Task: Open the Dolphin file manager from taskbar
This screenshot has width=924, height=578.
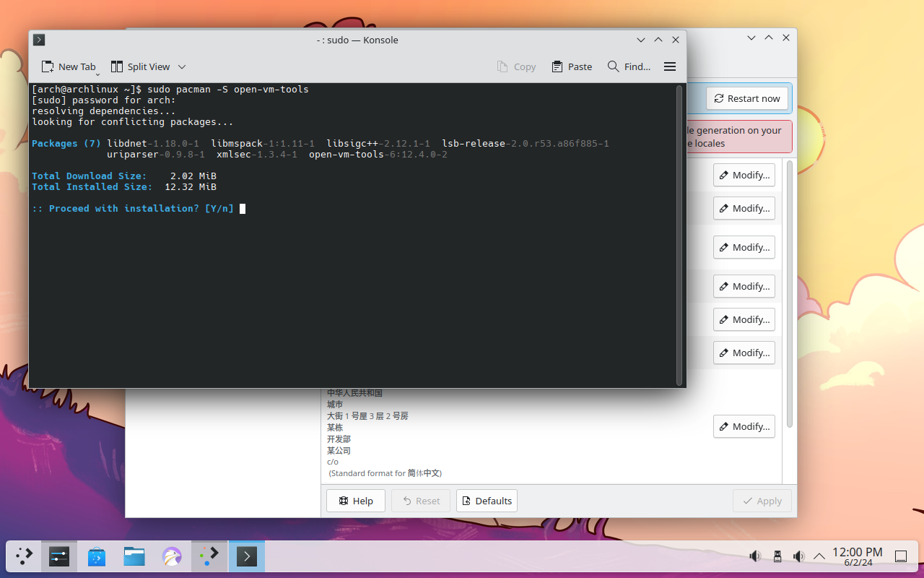Action: pos(134,556)
